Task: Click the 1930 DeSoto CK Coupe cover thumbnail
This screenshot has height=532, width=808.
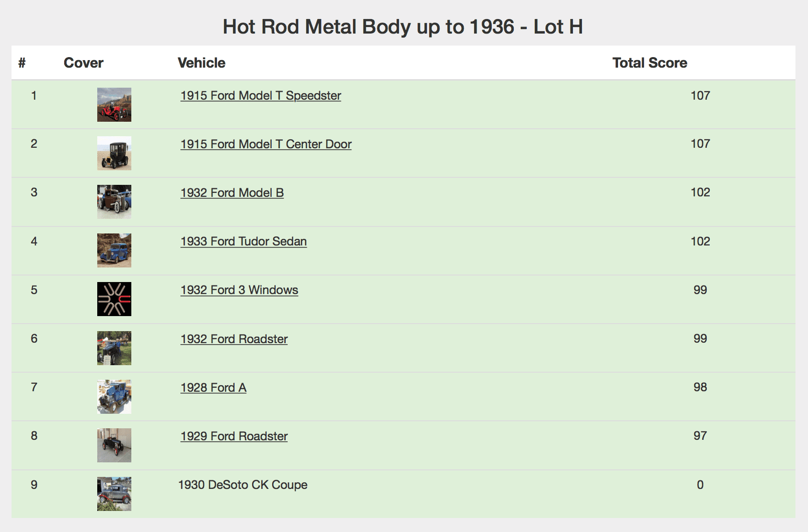Action: pos(114,494)
